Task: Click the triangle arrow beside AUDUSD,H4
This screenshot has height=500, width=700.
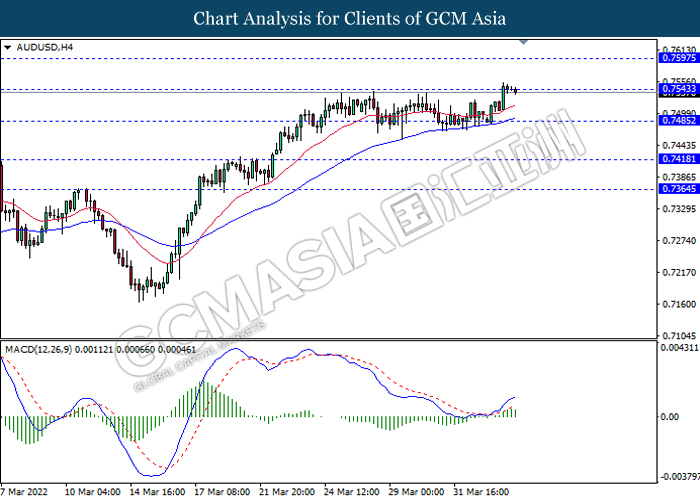Action: click(x=8, y=47)
